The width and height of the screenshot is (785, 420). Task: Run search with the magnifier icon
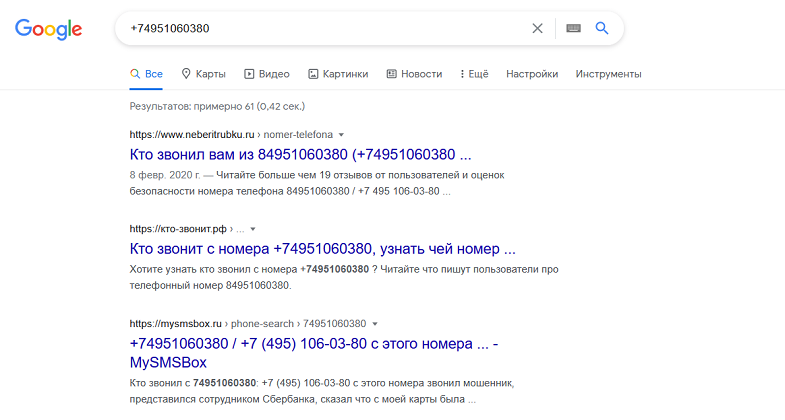[x=602, y=28]
